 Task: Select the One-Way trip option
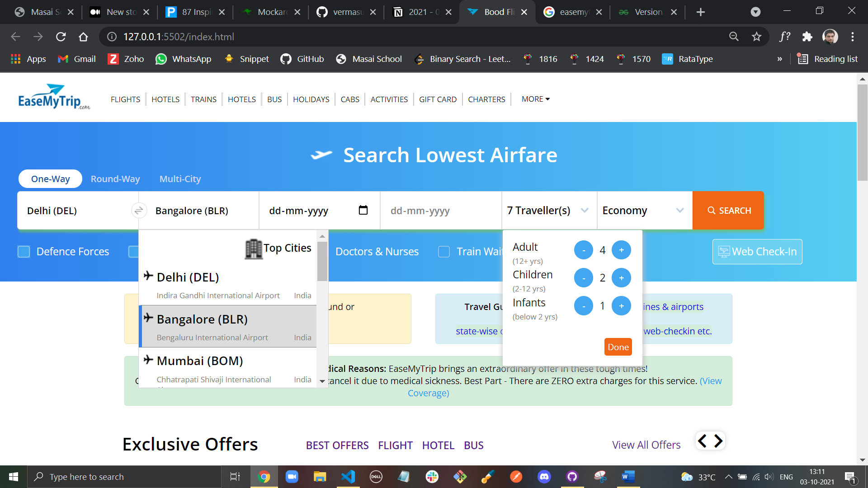(50, 178)
